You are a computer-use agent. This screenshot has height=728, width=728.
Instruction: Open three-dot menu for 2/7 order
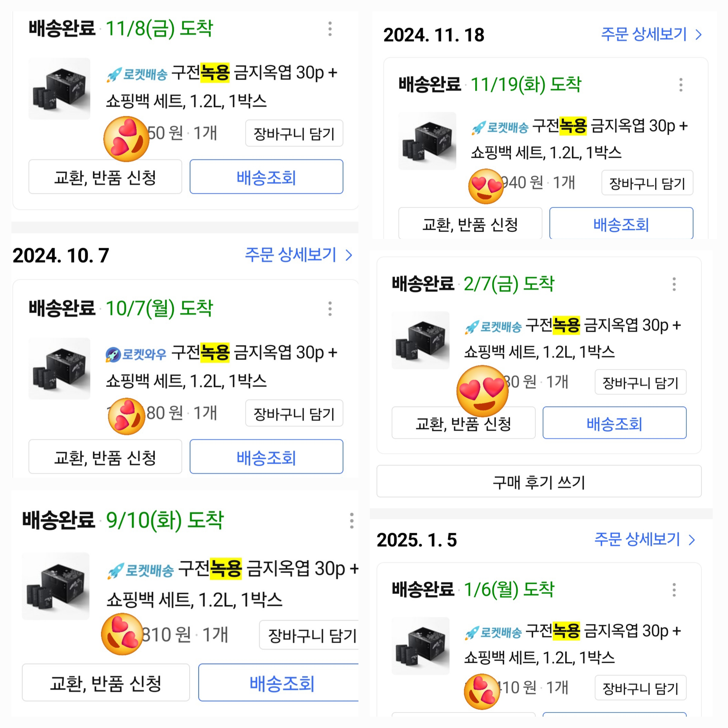(x=674, y=284)
